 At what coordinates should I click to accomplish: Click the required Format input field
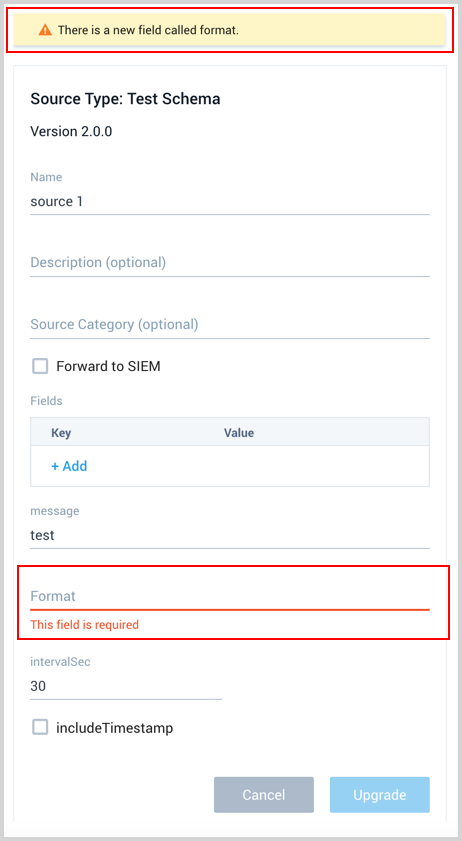pos(230,597)
